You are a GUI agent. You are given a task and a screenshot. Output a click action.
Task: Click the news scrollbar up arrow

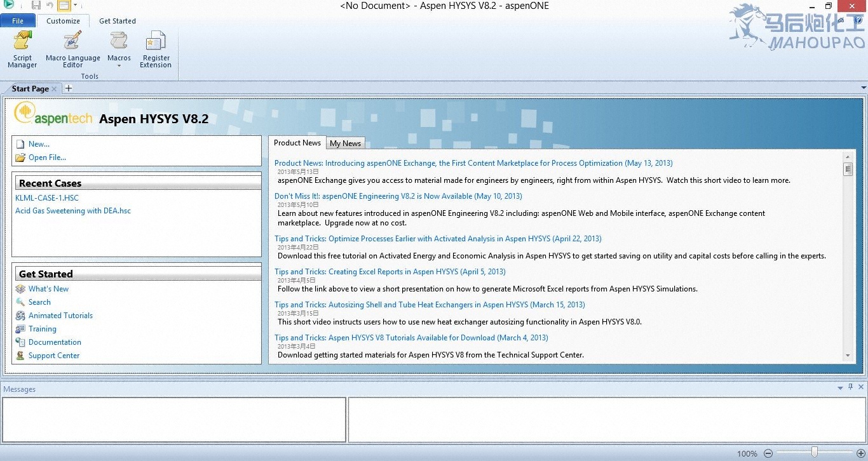(848, 156)
